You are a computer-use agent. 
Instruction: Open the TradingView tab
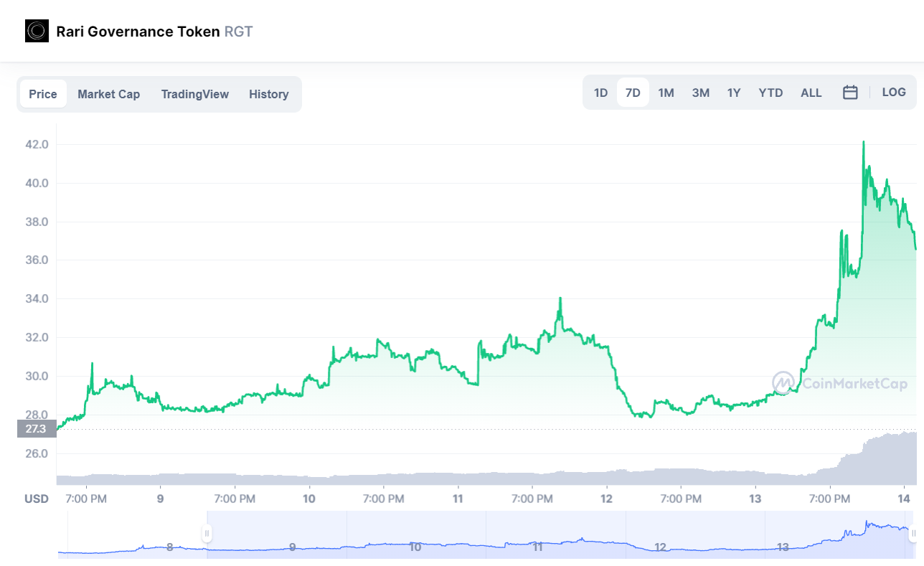(195, 94)
